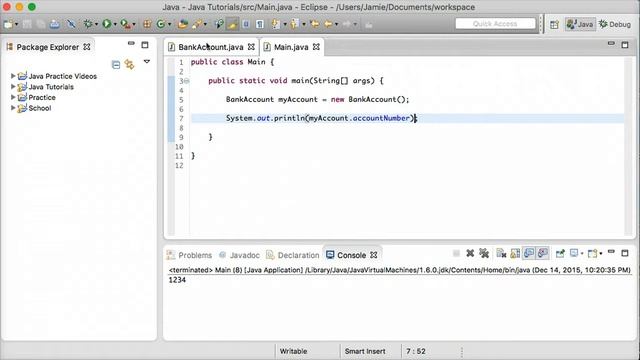Click the editor vertical scrollbar
This screenshot has height=360, width=640.
(629, 146)
